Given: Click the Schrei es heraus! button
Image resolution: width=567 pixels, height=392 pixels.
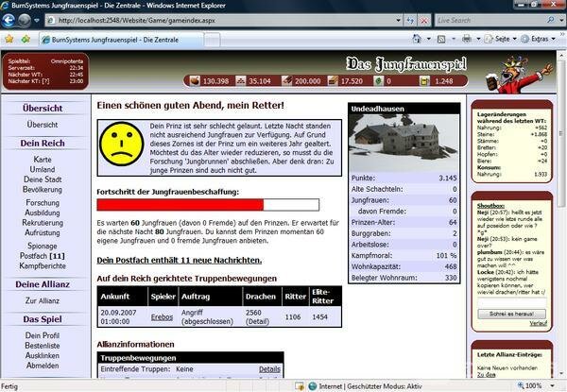Looking at the screenshot, I should tap(511, 314).
